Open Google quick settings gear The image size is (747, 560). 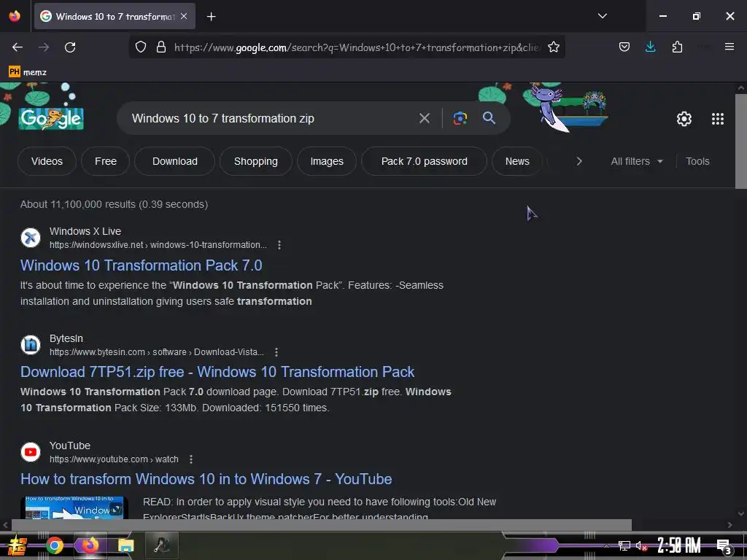(x=684, y=119)
